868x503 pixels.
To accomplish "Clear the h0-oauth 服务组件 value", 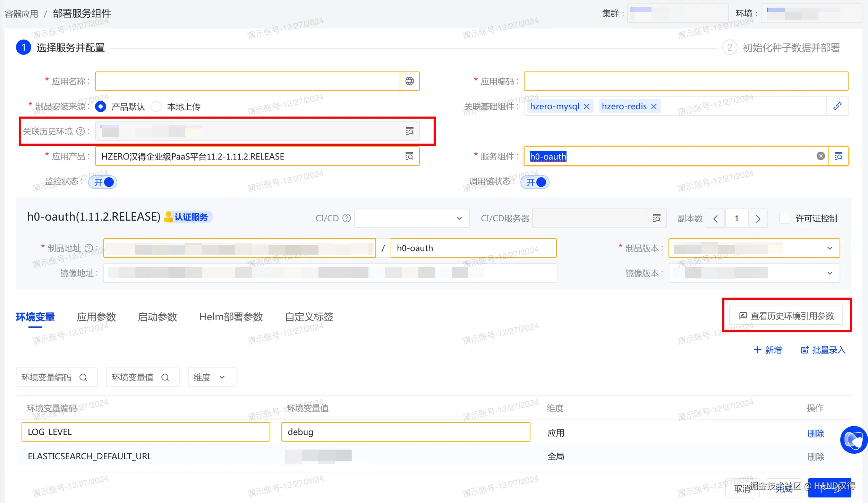I will pyautogui.click(x=820, y=156).
